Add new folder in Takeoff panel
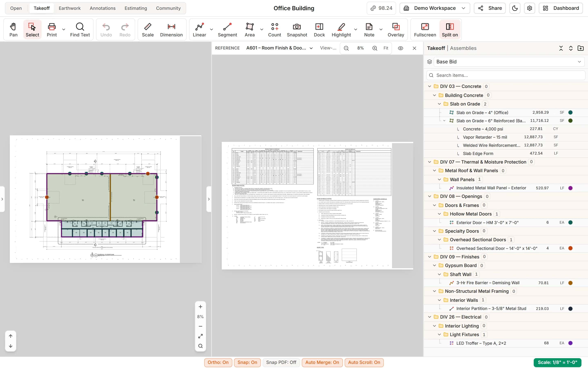This screenshot has height=368, width=588. point(580,48)
